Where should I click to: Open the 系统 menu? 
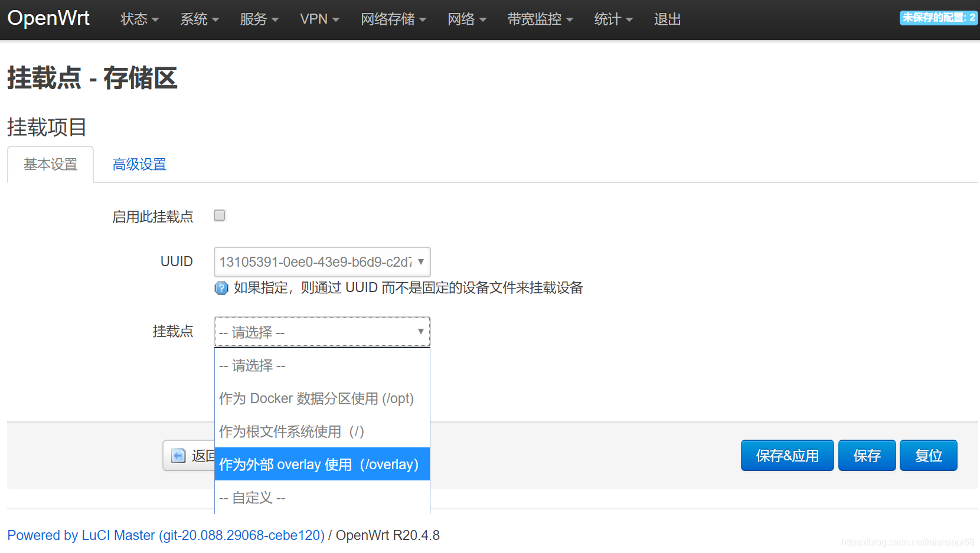point(200,19)
